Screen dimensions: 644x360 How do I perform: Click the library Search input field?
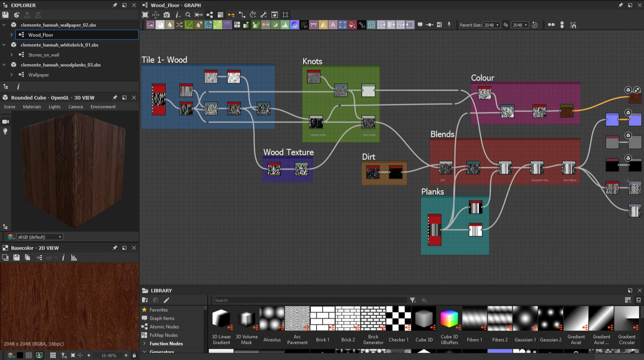point(309,300)
